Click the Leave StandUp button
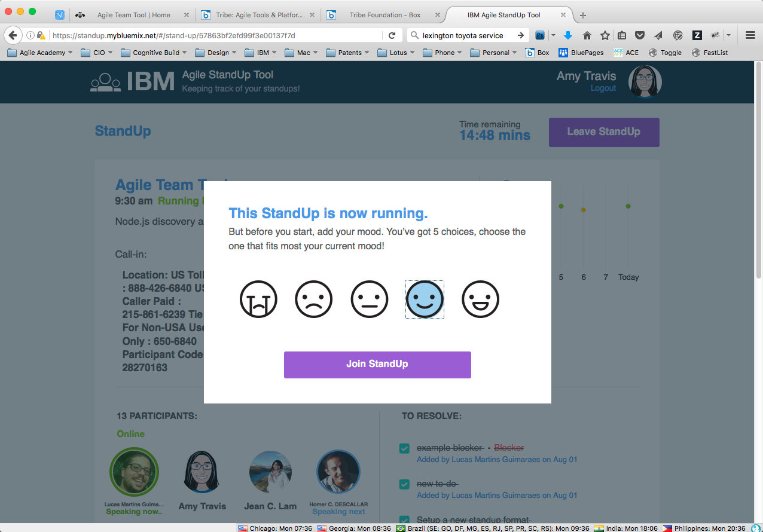The width and height of the screenshot is (763, 532). coord(604,132)
